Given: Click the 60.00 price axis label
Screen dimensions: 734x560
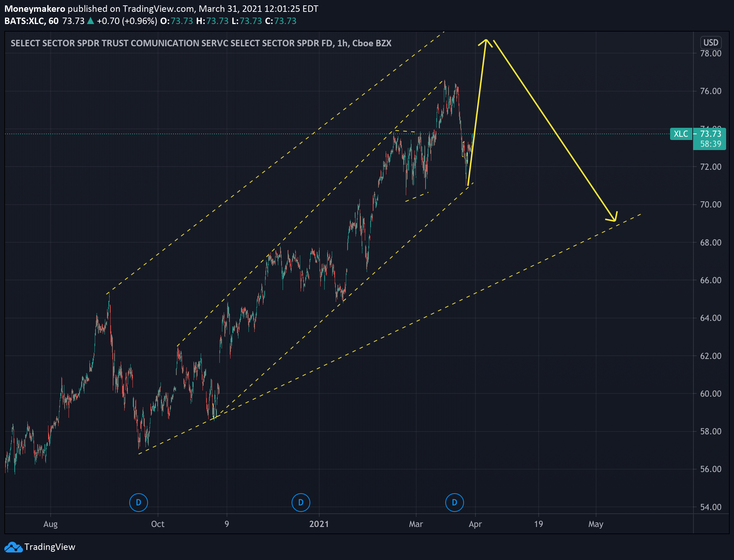Looking at the screenshot, I should pos(711,394).
